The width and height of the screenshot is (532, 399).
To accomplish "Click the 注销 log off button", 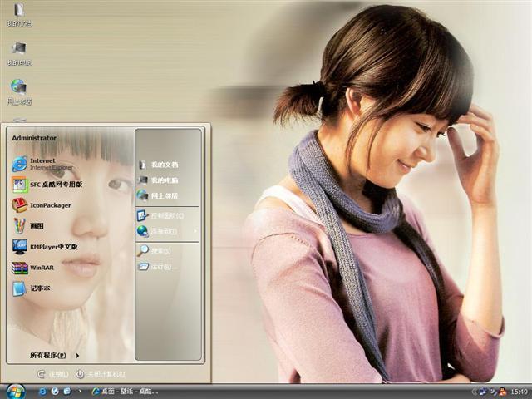I will point(53,374).
